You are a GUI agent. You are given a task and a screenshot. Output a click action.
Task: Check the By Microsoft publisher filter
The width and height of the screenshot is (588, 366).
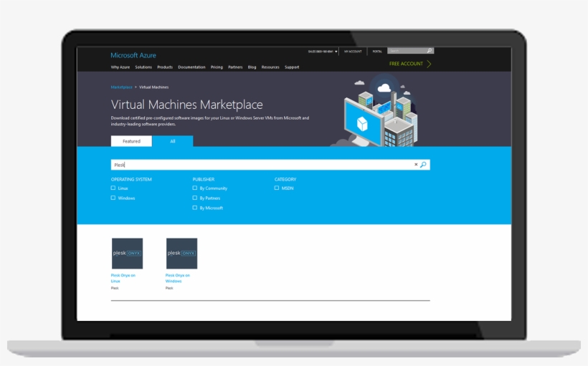click(x=195, y=208)
